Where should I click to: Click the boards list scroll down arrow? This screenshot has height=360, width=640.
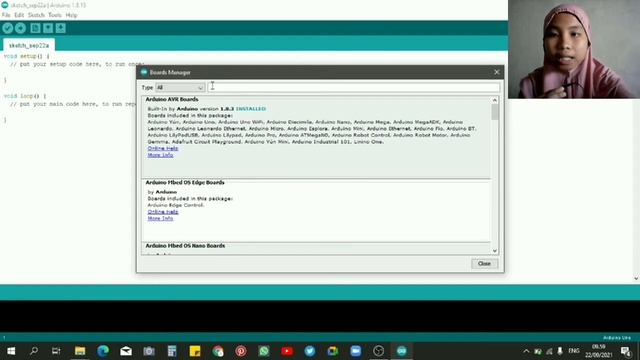tap(495, 251)
